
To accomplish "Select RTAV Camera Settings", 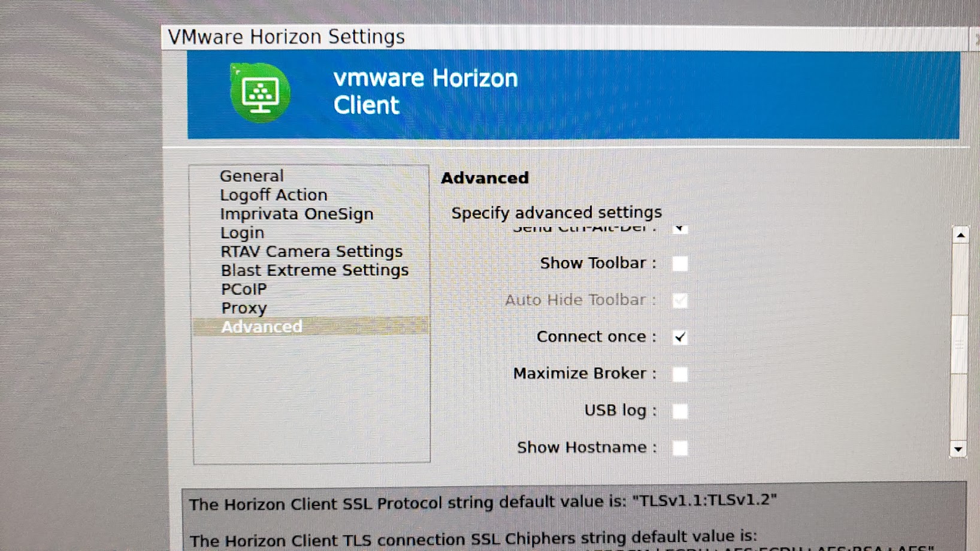I will point(311,251).
